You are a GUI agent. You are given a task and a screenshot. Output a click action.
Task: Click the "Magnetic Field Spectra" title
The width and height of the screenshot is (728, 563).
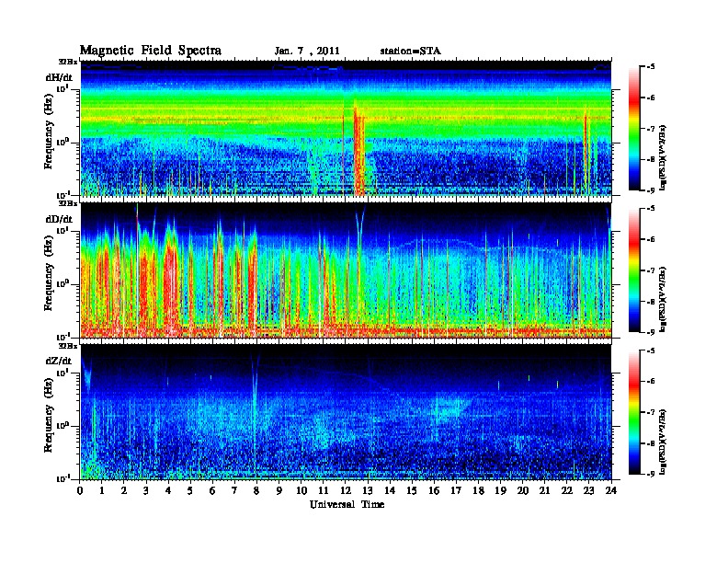click(151, 51)
